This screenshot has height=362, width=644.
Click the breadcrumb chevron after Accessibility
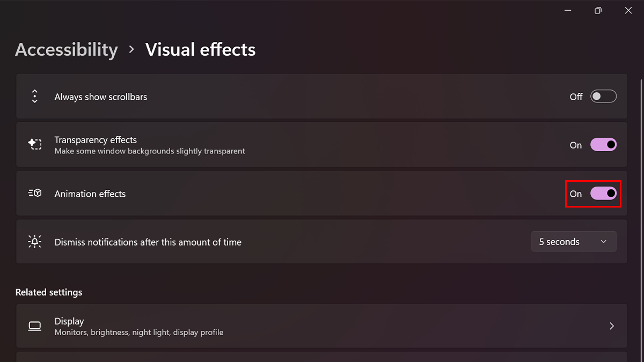pos(132,50)
